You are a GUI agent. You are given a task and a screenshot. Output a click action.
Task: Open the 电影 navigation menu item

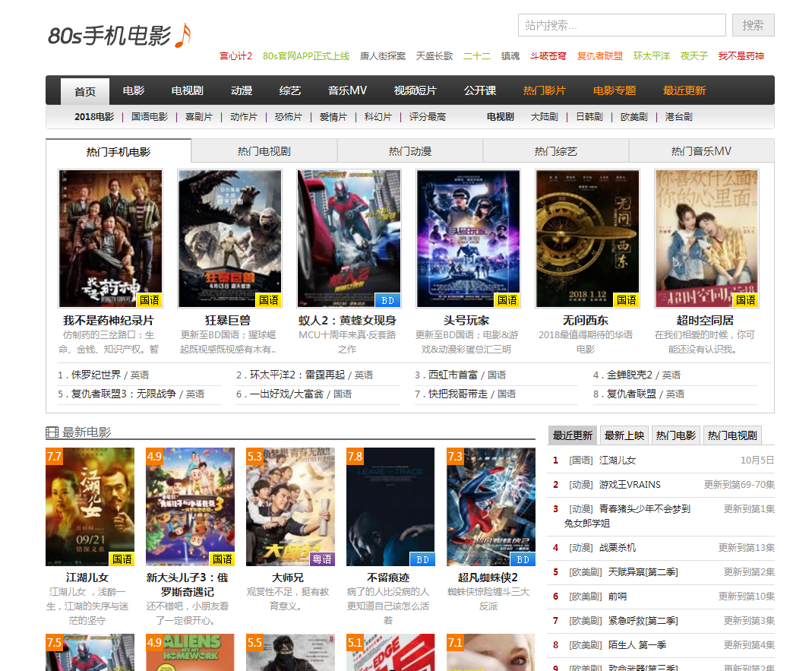click(x=134, y=90)
